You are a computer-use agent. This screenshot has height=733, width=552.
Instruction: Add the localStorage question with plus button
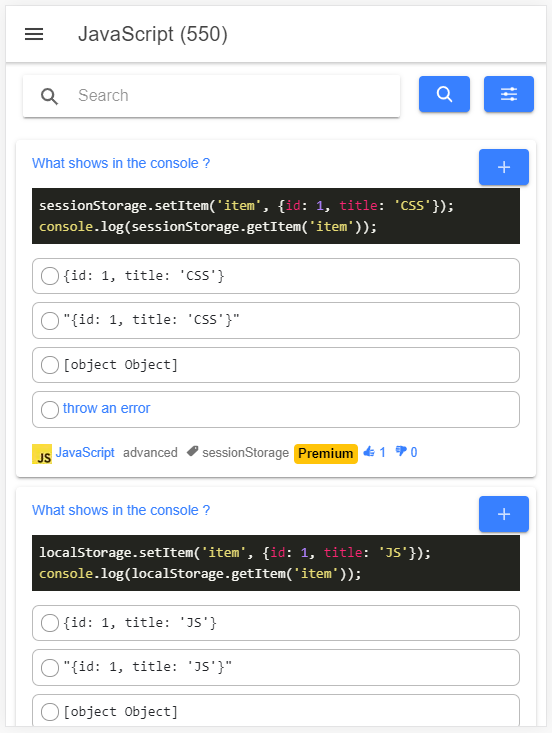pyautogui.click(x=503, y=514)
